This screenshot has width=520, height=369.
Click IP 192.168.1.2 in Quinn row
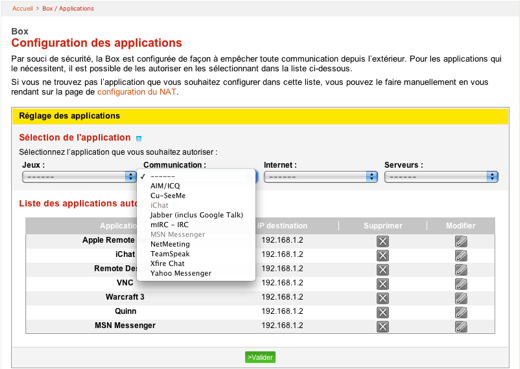click(x=282, y=311)
